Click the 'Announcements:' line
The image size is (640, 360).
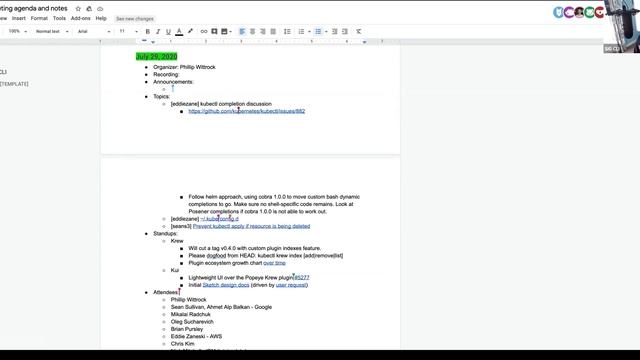click(x=173, y=82)
